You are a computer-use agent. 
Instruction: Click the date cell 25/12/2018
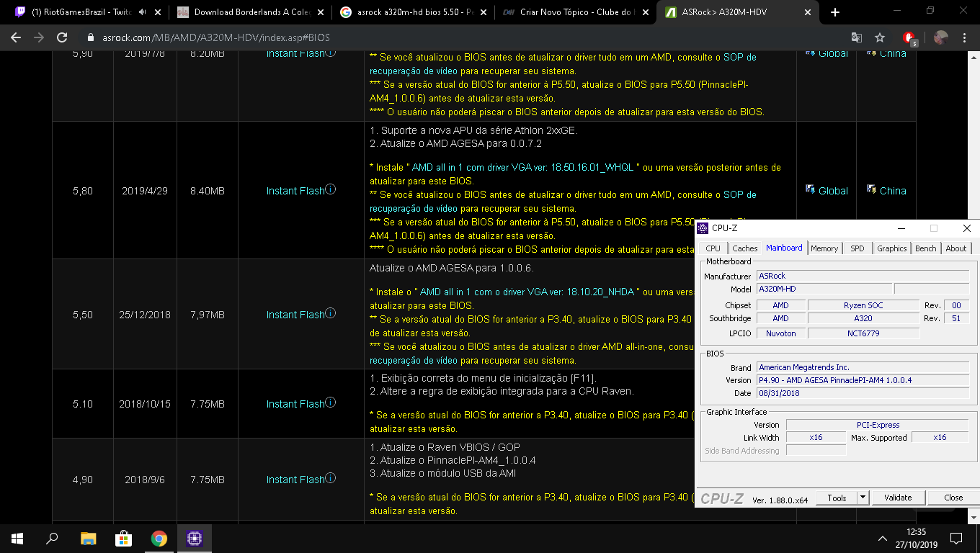coord(145,315)
